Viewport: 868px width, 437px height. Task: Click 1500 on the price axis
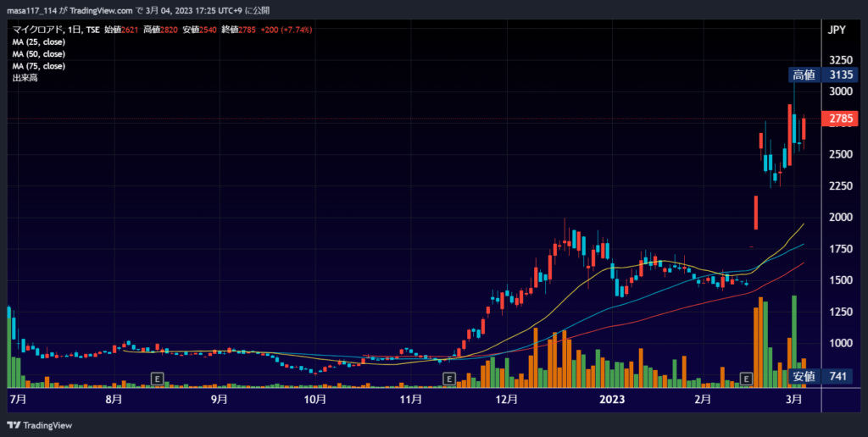[x=841, y=280]
